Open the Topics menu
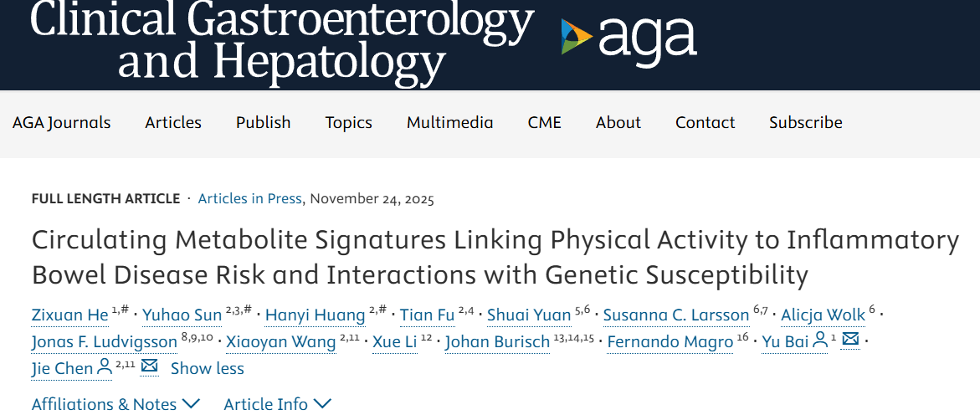 (x=348, y=122)
